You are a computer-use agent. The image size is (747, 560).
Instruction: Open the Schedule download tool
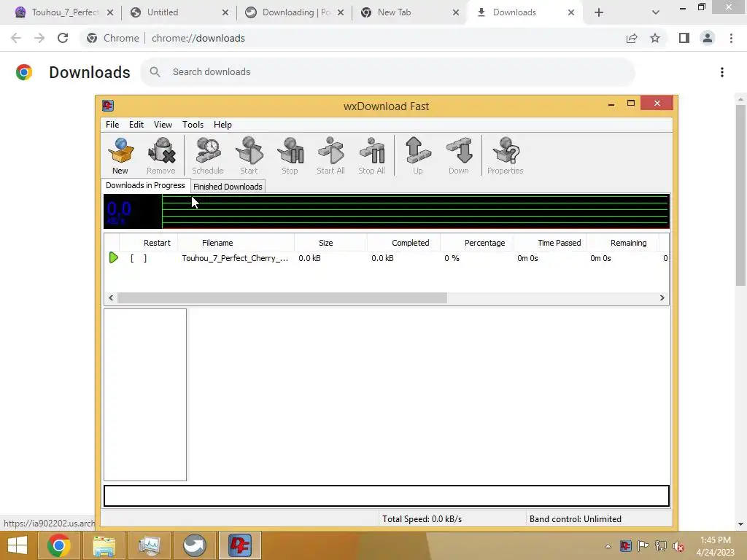(x=208, y=155)
